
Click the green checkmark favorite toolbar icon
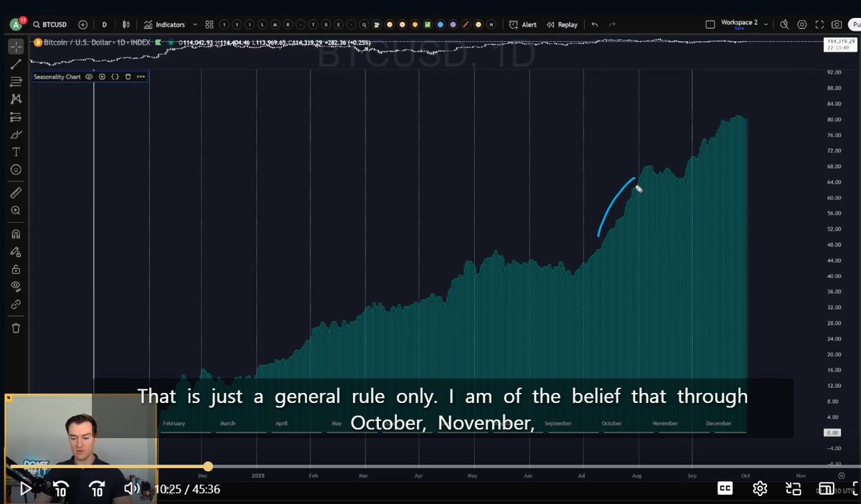point(428,24)
